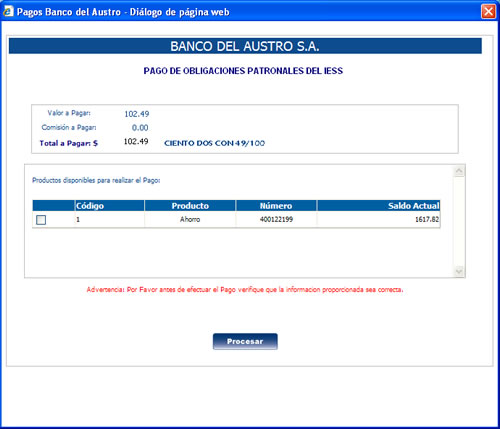Screen dimensions: 500x429
Task: Click the Ahorro product cell
Action: tap(190, 219)
